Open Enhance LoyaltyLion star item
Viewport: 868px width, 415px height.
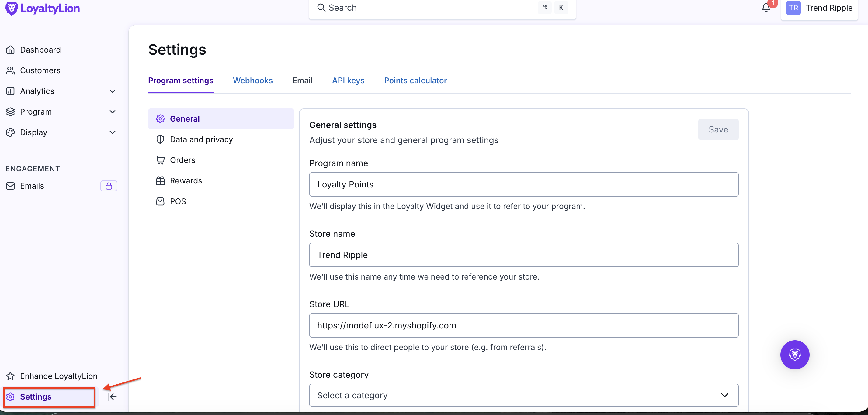pos(58,376)
